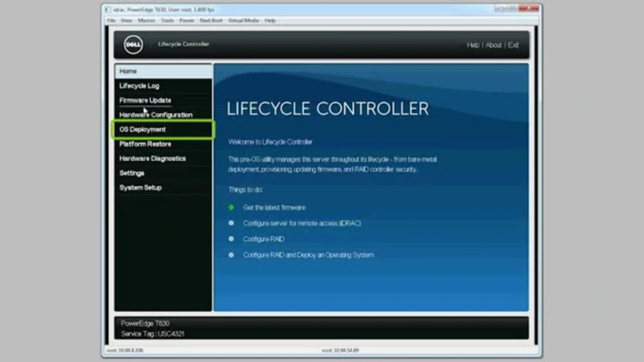Open the File menu
Screen dimensions: 644x362
(111, 21)
